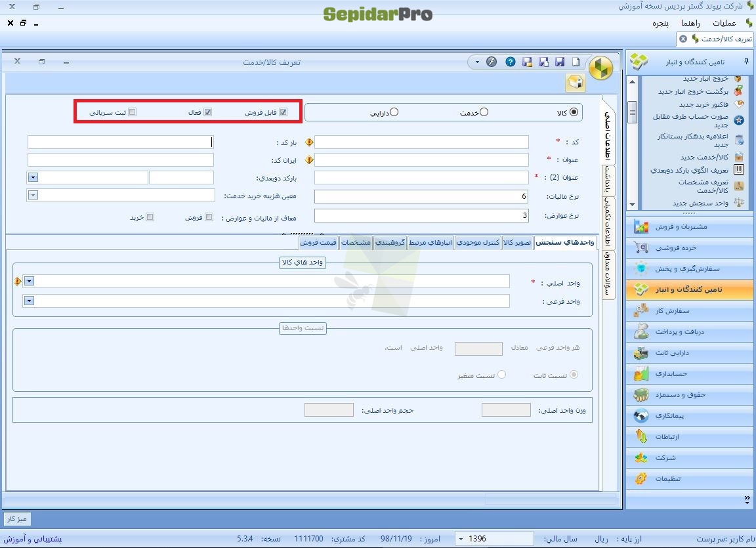Select the خدمت radio button
756x548 pixels.
484,112
